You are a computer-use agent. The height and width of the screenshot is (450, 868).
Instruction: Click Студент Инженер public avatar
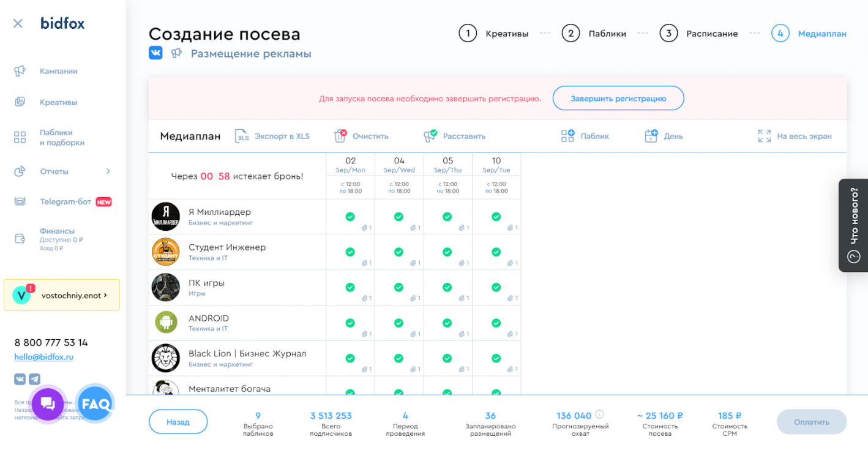pyautogui.click(x=165, y=252)
